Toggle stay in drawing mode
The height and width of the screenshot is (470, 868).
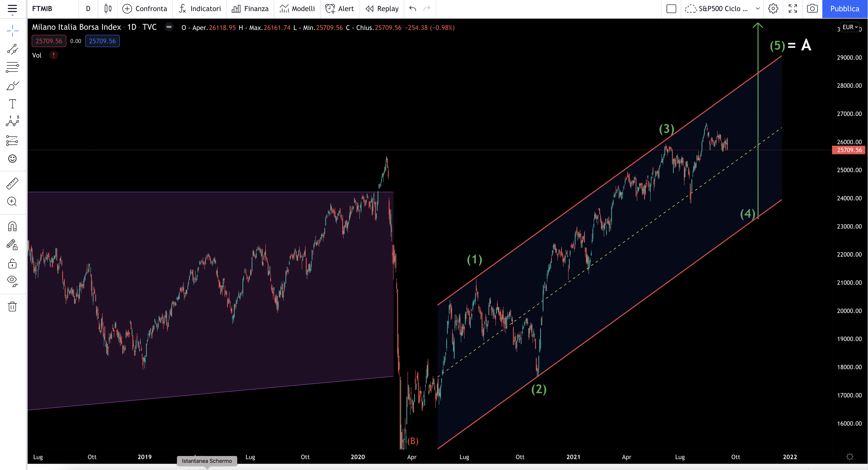click(x=12, y=245)
